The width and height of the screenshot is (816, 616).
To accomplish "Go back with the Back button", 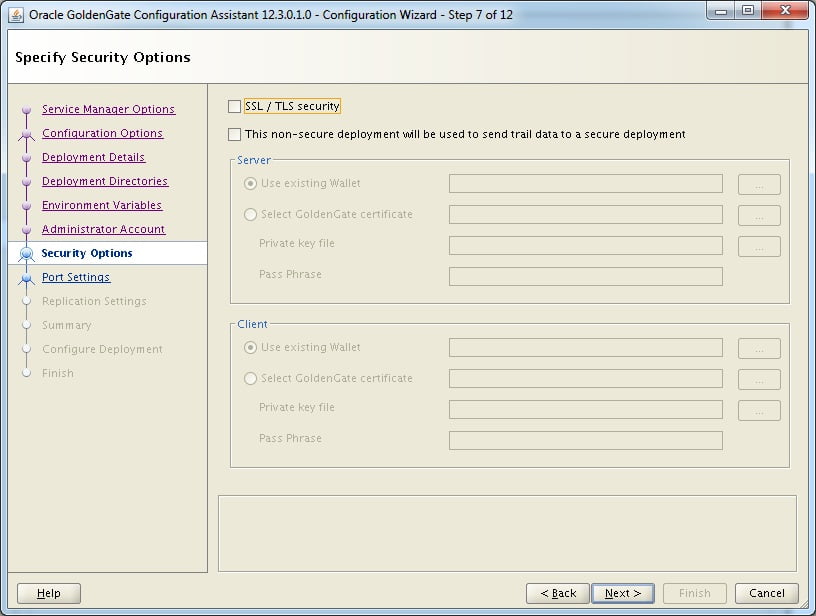I will tap(557, 593).
